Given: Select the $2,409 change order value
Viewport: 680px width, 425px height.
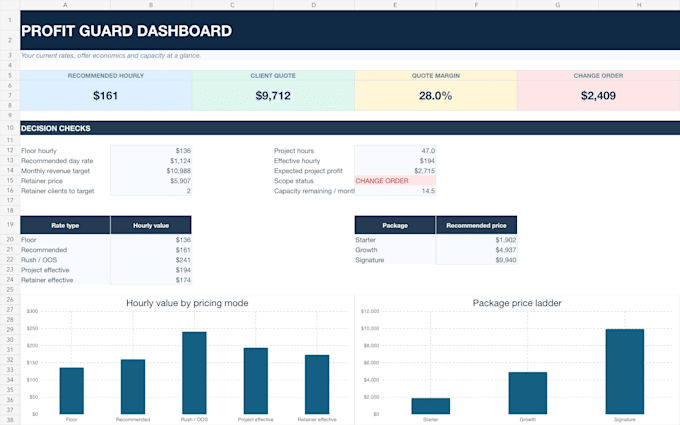Looking at the screenshot, I should pyautogui.click(x=598, y=95).
